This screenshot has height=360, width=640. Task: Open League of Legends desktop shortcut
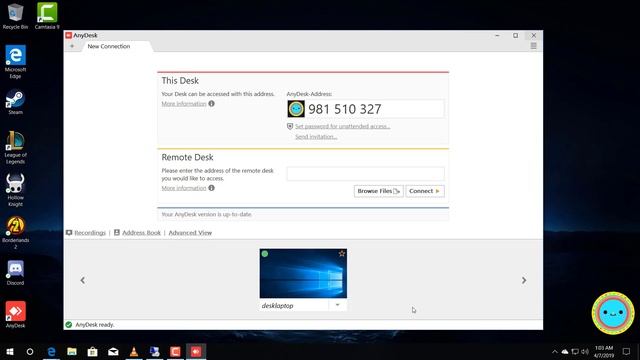pyautogui.click(x=15, y=147)
